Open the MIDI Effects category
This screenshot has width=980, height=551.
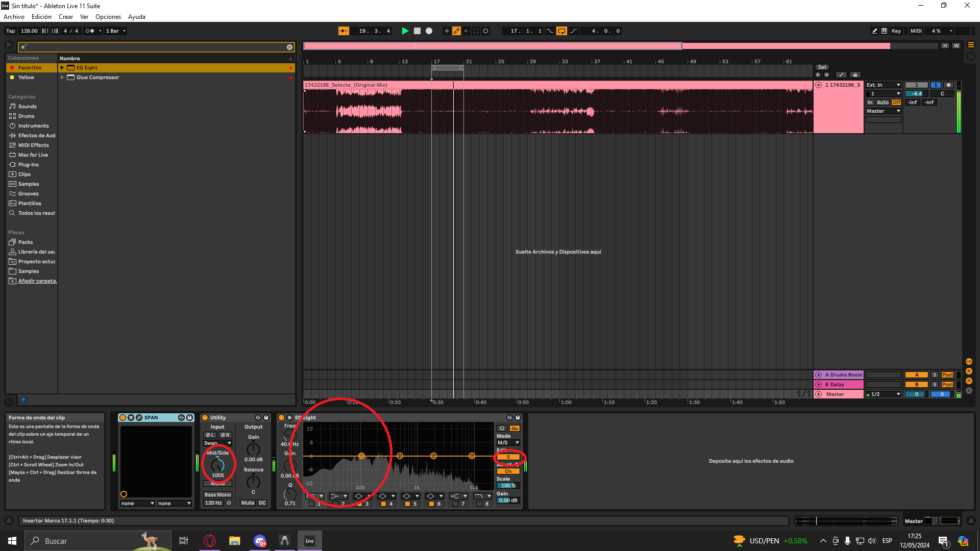[x=33, y=145]
